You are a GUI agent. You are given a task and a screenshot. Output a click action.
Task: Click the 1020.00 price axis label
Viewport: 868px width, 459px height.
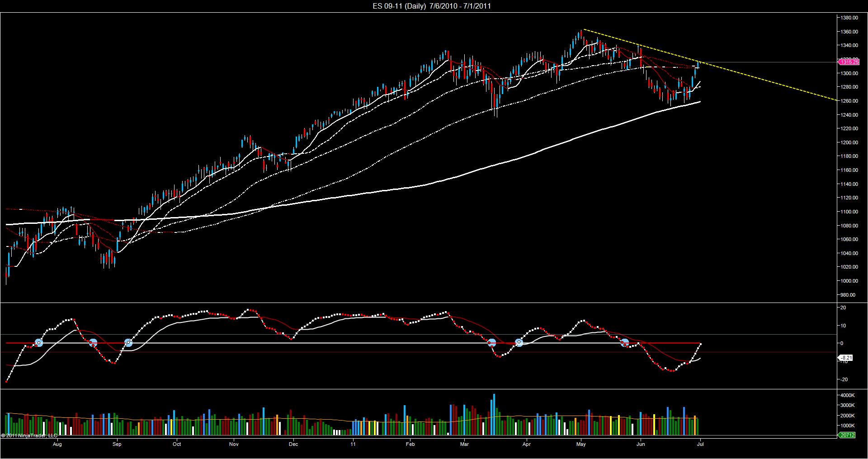pos(849,267)
